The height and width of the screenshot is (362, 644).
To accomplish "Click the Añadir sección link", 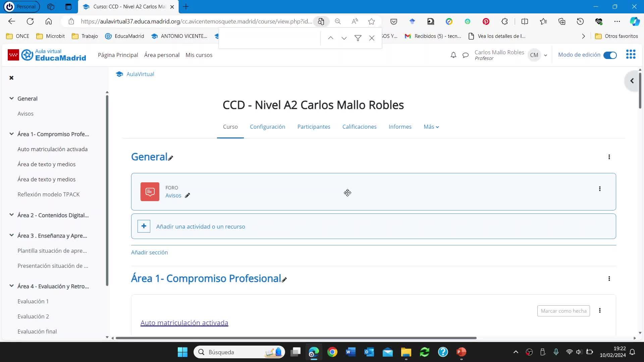I will point(149,252).
